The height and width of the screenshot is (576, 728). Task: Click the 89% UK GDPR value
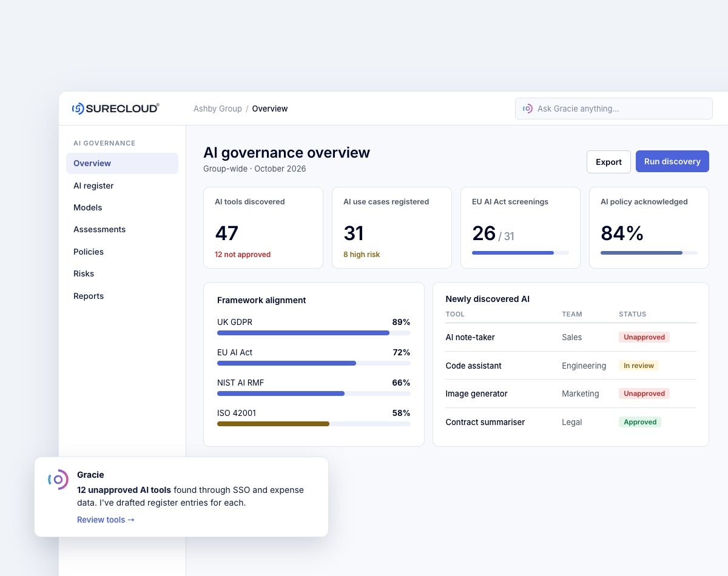click(401, 322)
